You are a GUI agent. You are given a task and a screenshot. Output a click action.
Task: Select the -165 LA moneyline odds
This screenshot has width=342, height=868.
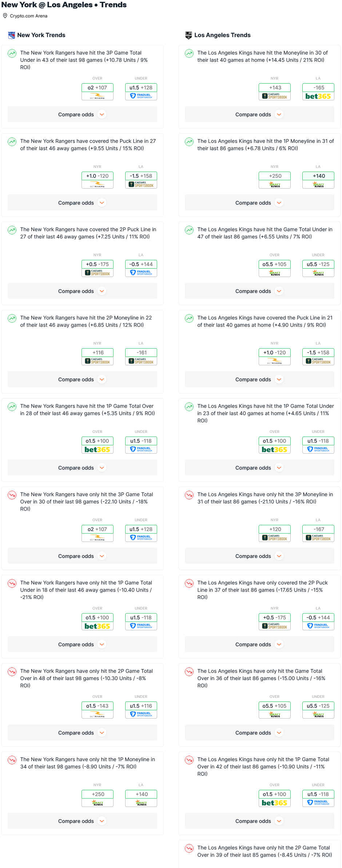coord(318,88)
